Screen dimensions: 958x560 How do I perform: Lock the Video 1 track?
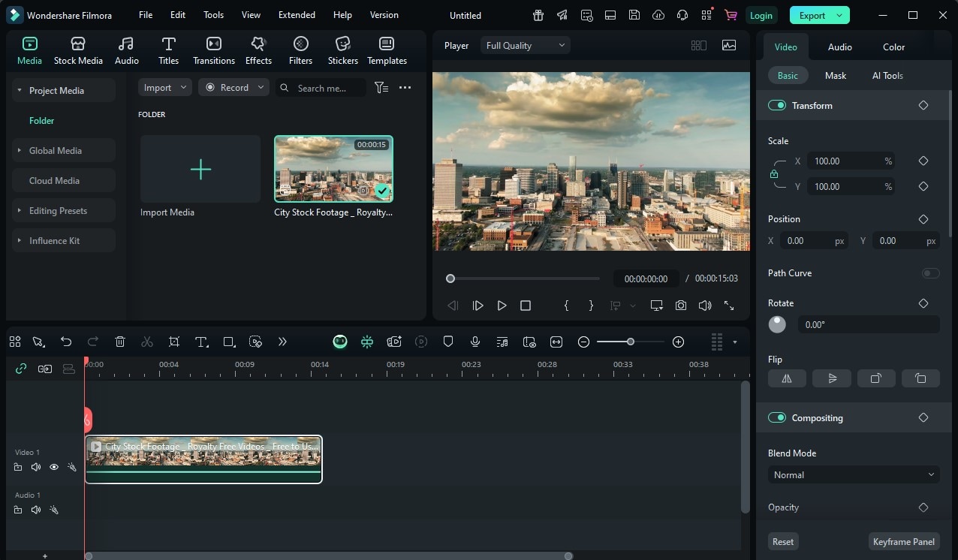18,467
